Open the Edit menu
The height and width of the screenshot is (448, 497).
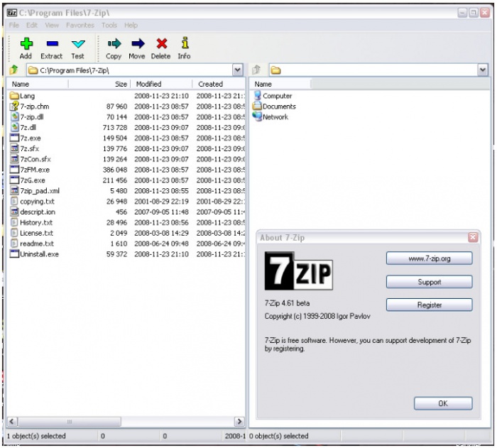[32, 25]
